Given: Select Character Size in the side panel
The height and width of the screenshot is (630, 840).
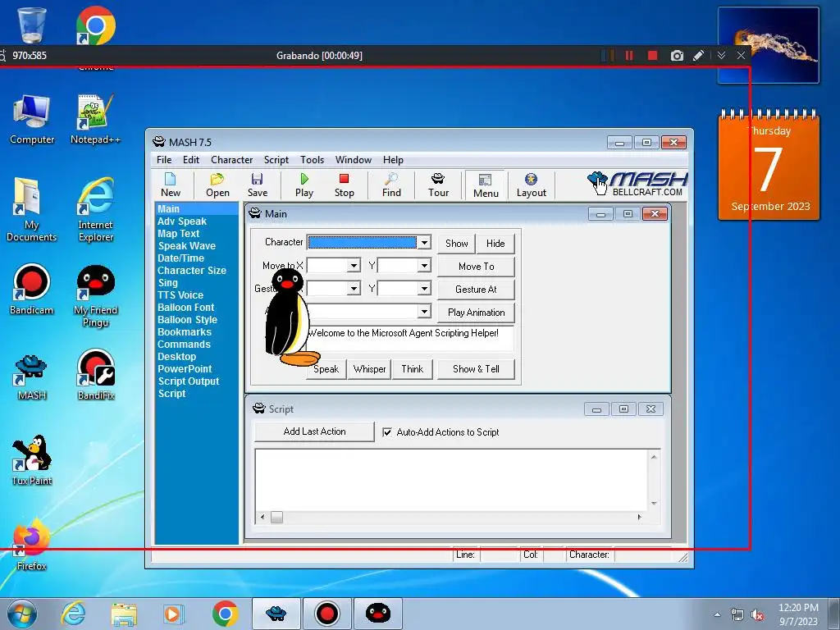Looking at the screenshot, I should 192,271.
